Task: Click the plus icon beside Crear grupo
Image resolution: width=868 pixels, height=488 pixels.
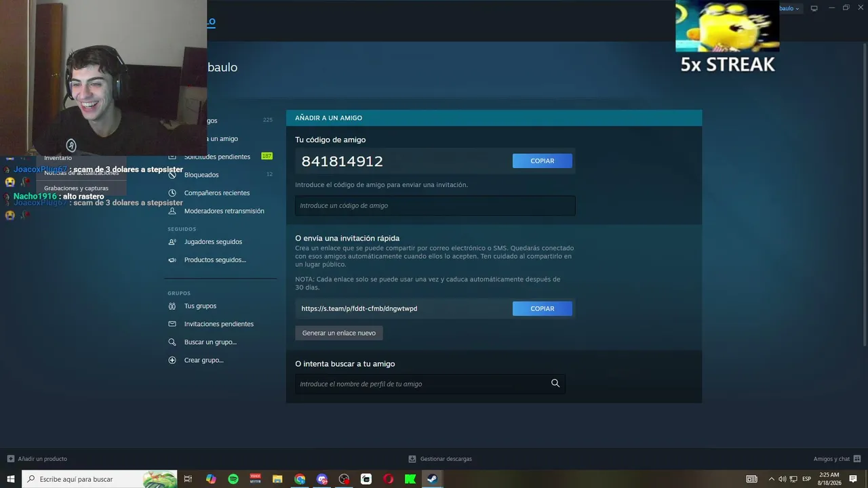Action: click(172, 360)
